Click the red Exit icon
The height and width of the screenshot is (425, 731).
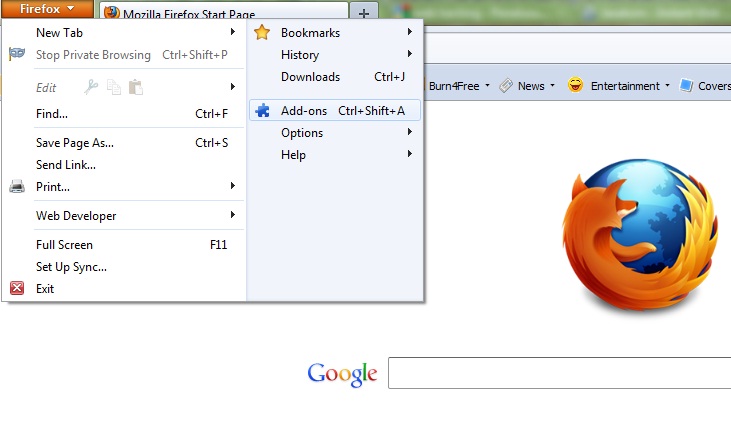point(17,288)
